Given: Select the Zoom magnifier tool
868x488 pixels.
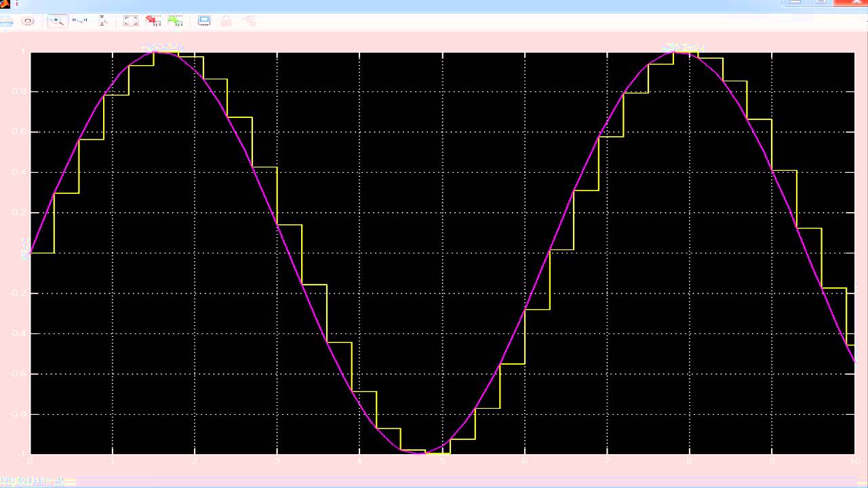Looking at the screenshot, I should pyautogui.click(x=58, y=20).
